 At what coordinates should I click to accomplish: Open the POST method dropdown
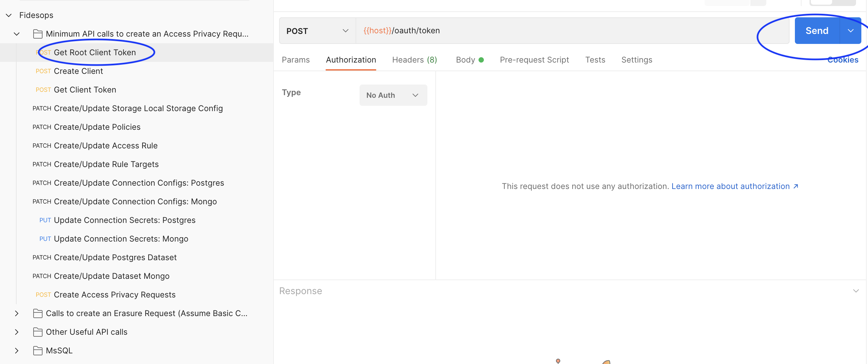coord(345,31)
